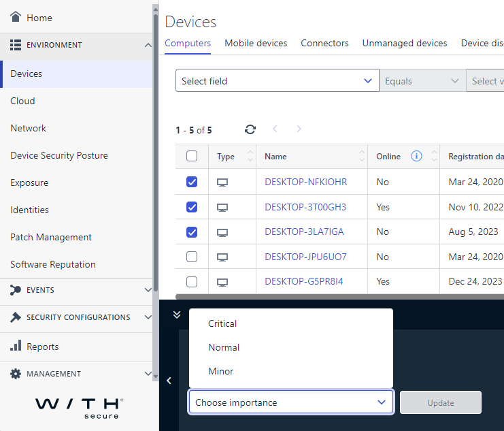Viewport: 504px width, 431px height.
Task: Expand the Management section
Action: tap(148, 374)
